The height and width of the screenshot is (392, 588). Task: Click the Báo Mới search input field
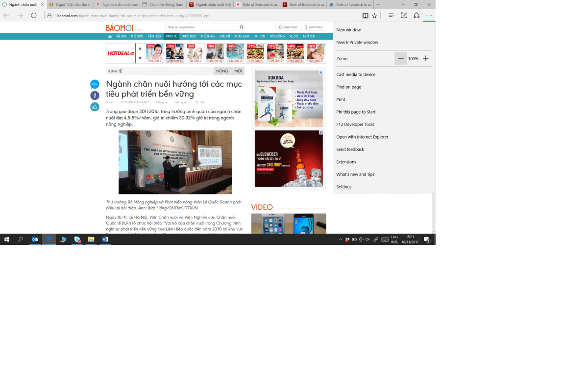(201, 27)
